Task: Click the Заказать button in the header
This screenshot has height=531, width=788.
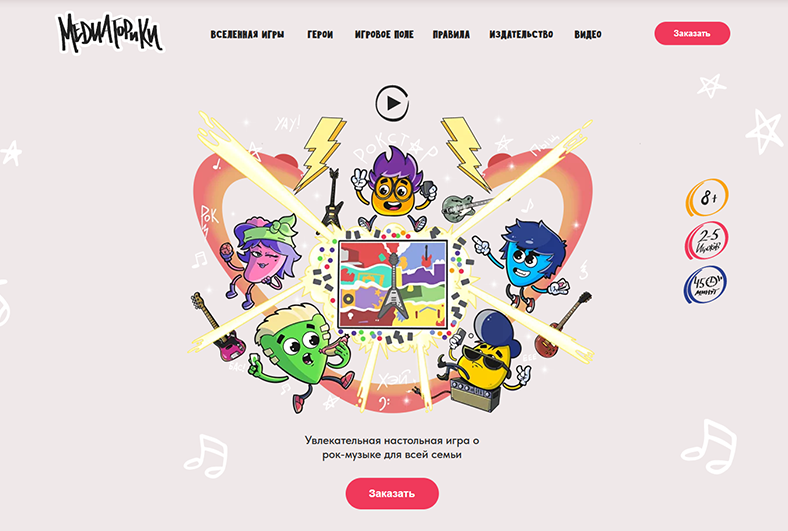Action: tap(692, 33)
